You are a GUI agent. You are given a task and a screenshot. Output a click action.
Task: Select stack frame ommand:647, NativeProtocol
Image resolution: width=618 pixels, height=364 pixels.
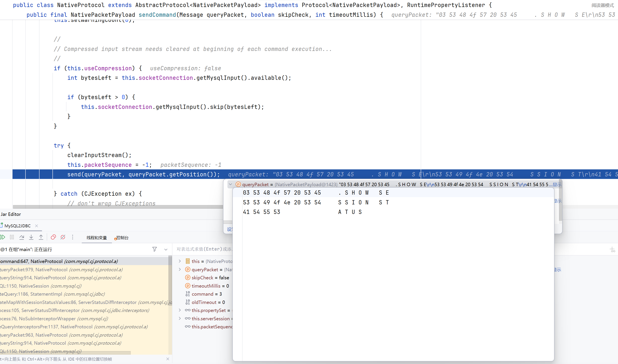point(85,261)
